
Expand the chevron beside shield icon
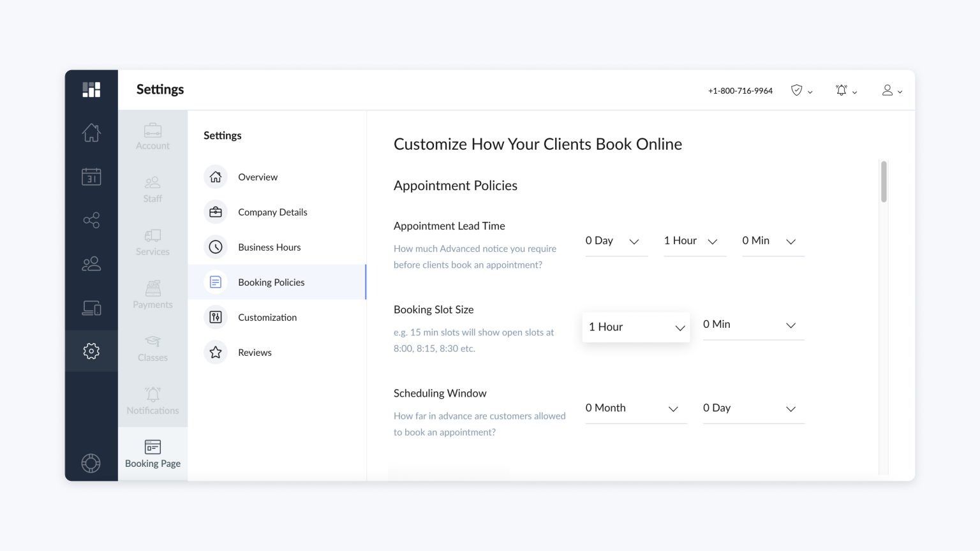pyautogui.click(x=810, y=92)
